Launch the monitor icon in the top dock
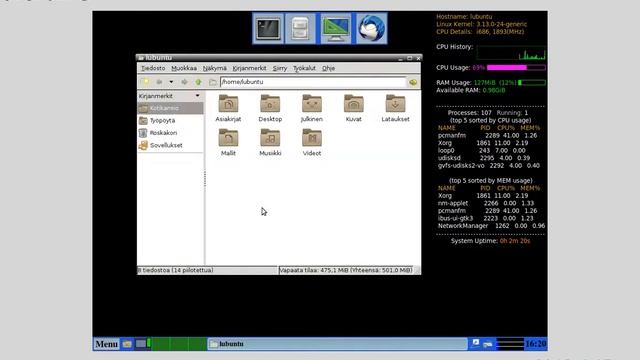This screenshot has width=640, height=360. pos(335,28)
